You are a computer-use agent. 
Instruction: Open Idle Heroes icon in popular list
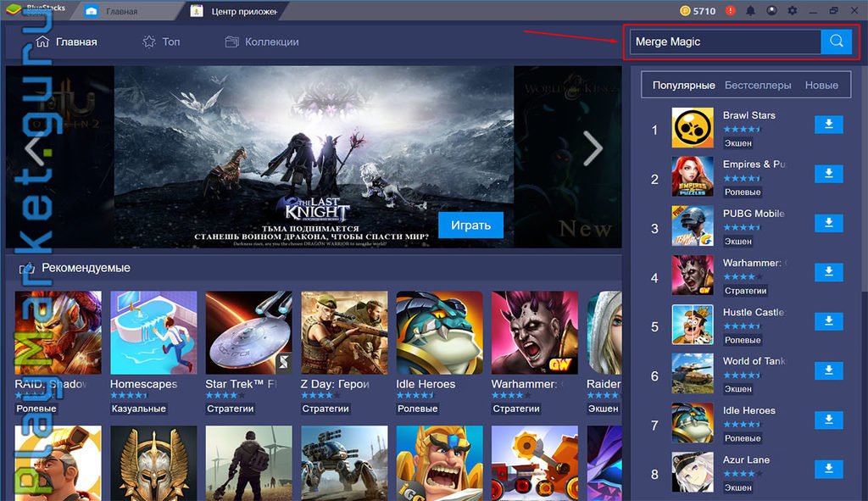[x=693, y=423]
